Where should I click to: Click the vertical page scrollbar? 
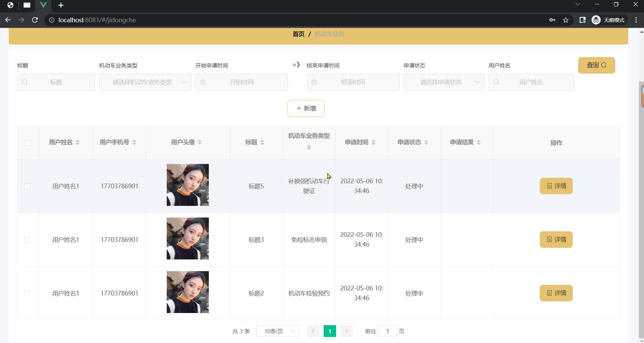641,202
